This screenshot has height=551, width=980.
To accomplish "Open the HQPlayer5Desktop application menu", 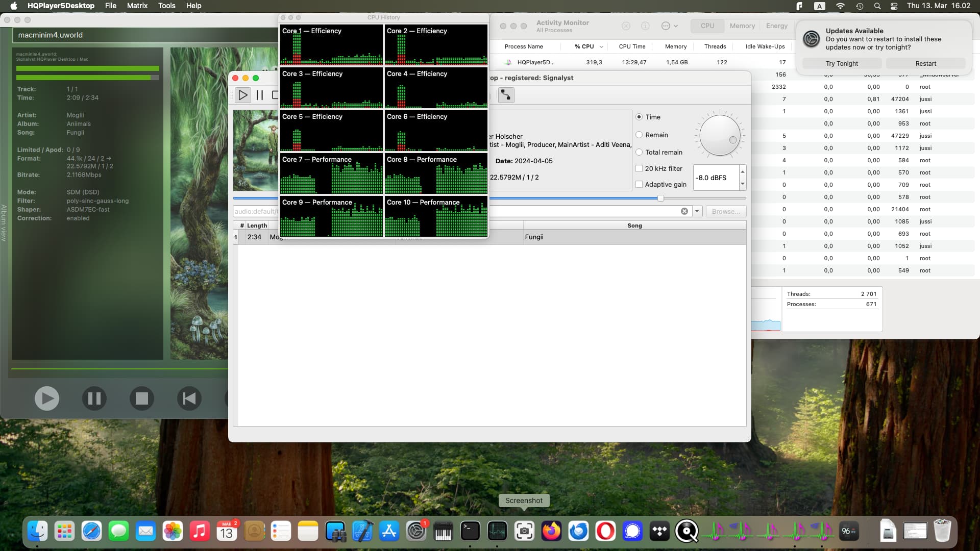I will (61, 6).
